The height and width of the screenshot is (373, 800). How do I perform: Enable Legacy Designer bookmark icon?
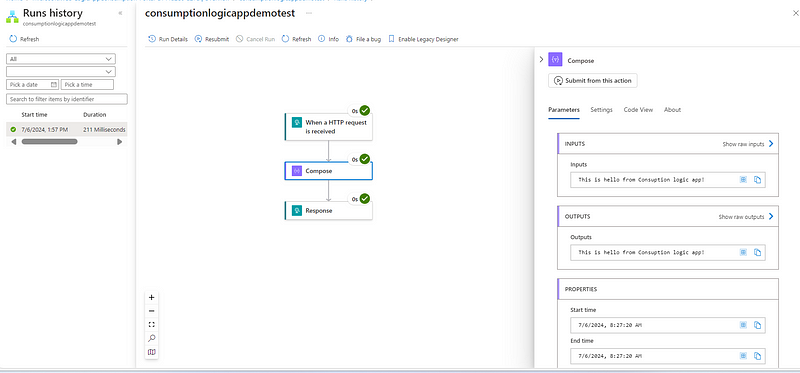coord(391,39)
